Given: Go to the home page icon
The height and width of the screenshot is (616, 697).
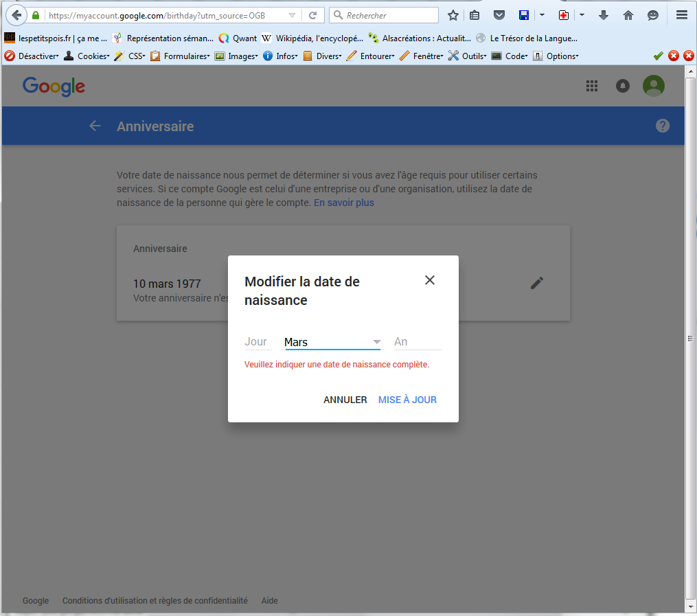Looking at the screenshot, I should [628, 16].
